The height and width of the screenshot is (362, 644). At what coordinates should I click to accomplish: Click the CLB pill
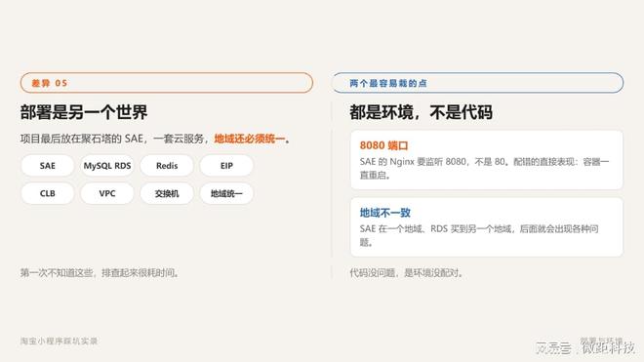[47, 193]
